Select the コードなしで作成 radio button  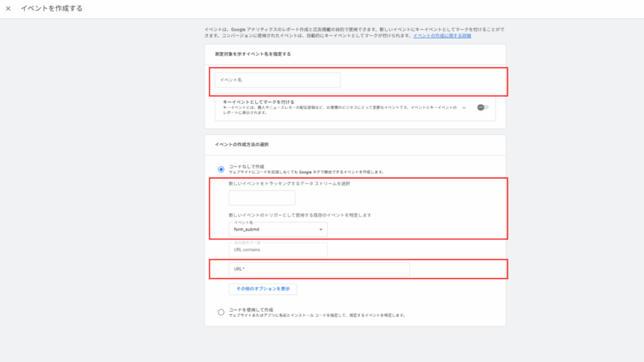point(221,169)
